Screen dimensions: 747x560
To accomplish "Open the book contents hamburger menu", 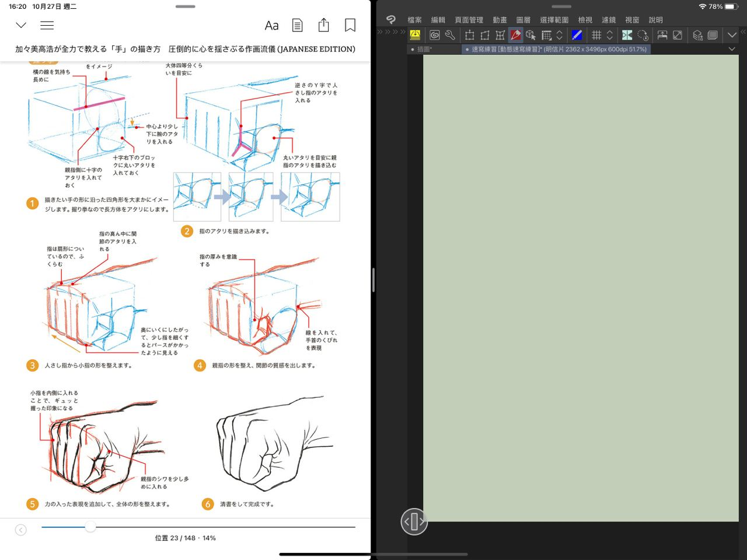I will pos(47,25).
